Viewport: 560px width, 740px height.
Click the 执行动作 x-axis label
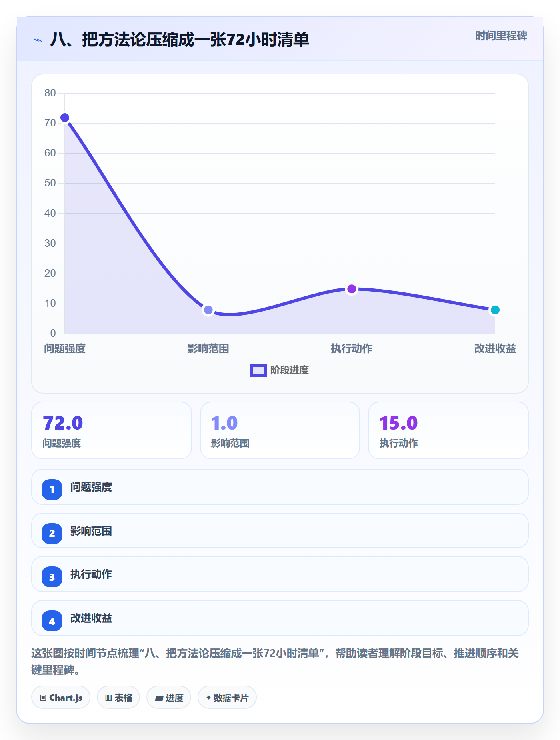(352, 349)
